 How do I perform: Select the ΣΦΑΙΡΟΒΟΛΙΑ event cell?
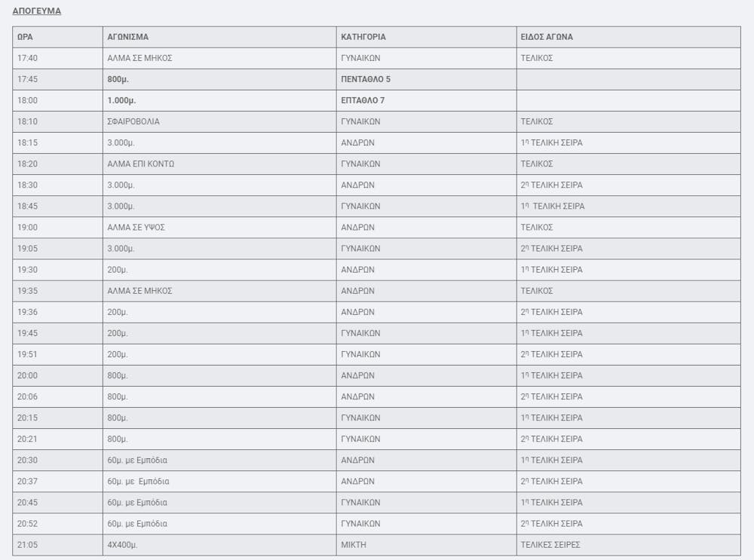point(133,121)
